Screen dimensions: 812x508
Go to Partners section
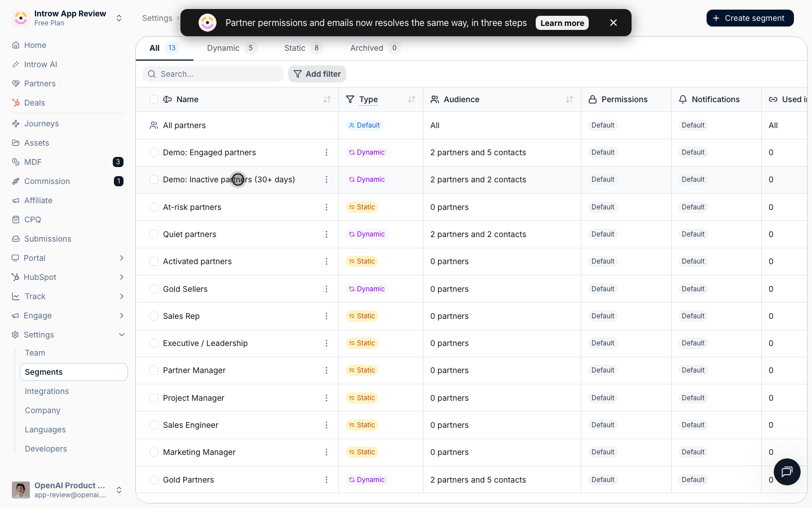[x=39, y=84]
